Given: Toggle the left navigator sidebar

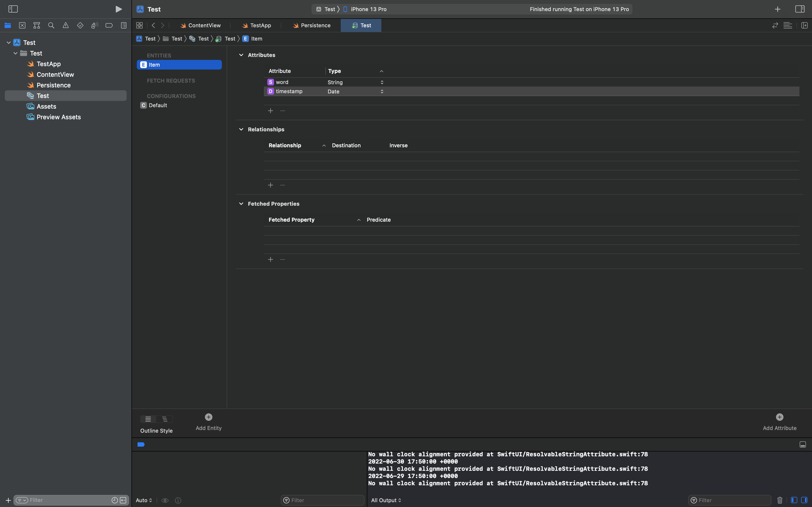Looking at the screenshot, I should click(x=13, y=9).
